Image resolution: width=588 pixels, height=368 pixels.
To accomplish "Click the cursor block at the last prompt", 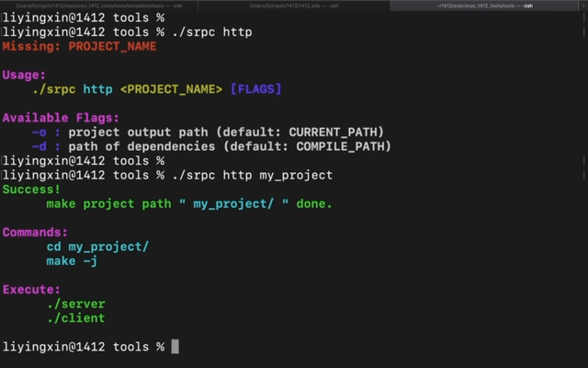I will coord(175,347).
